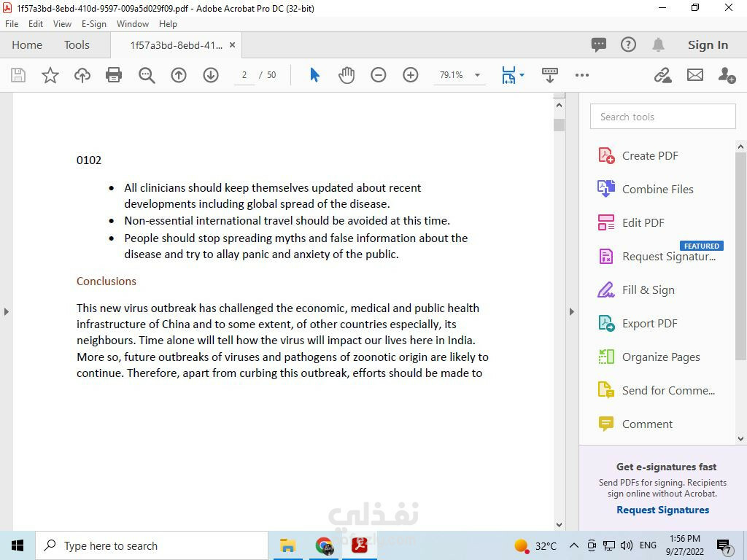Click the document scrollbar down arrow
747x560 pixels.
[560, 525]
